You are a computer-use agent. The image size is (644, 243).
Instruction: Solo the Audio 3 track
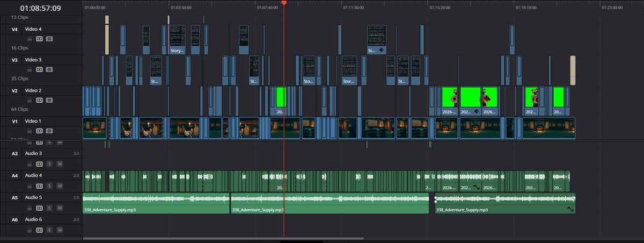(x=49, y=163)
